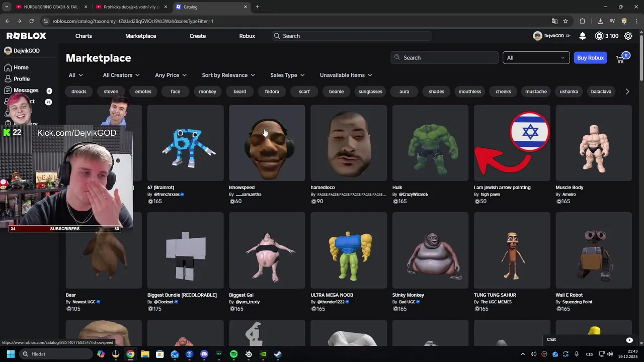Open the Chrome tab search dropdown
The height and width of the screenshot is (362, 644).
click(x=7, y=7)
